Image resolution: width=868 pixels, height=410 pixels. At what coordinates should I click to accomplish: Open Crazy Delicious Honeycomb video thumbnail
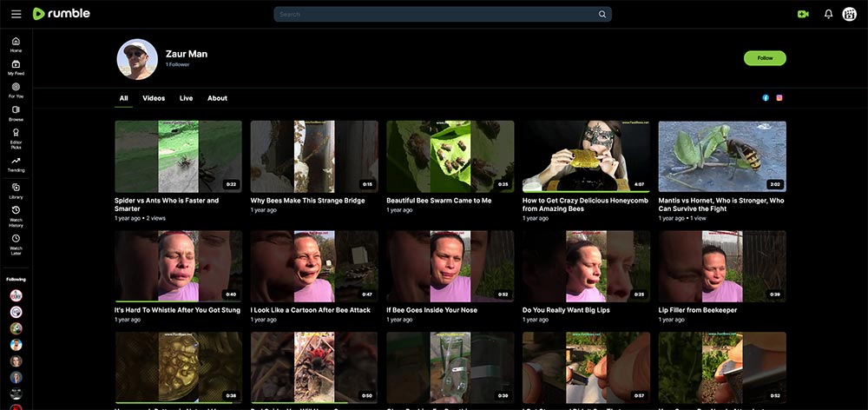coord(586,156)
